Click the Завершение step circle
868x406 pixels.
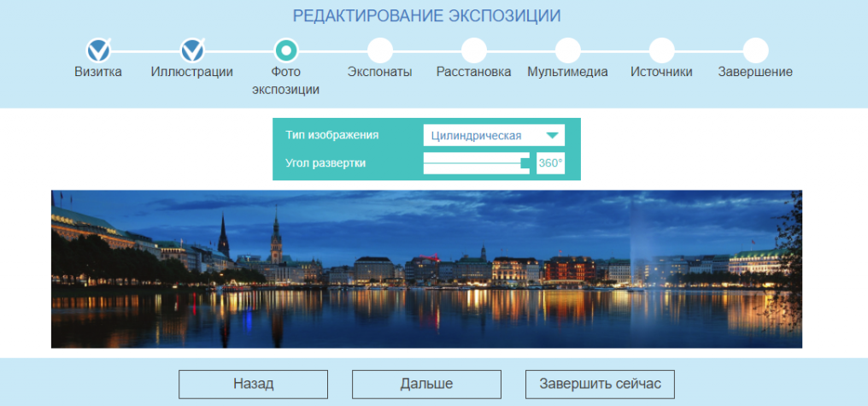755,50
